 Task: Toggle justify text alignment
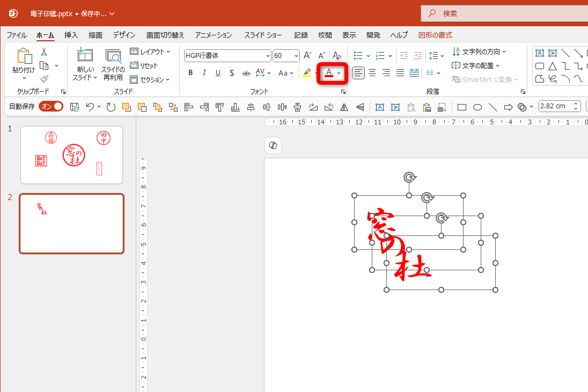(x=400, y=73)
